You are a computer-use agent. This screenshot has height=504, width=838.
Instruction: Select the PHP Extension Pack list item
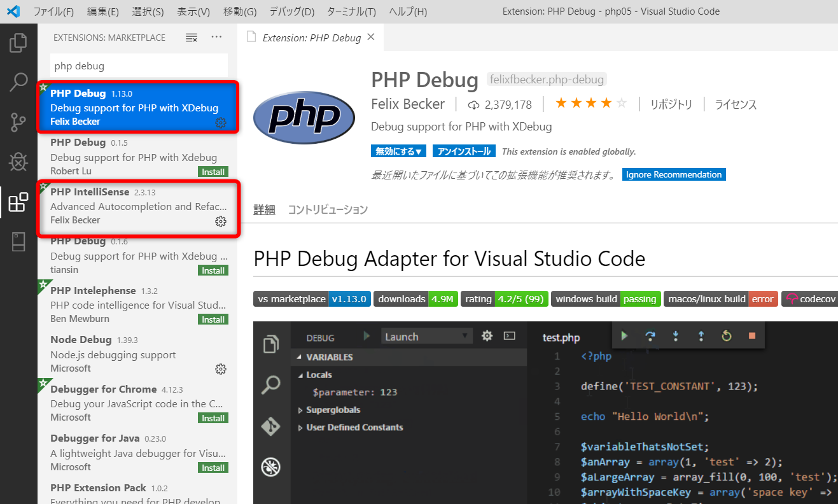(x=137, y=492)
